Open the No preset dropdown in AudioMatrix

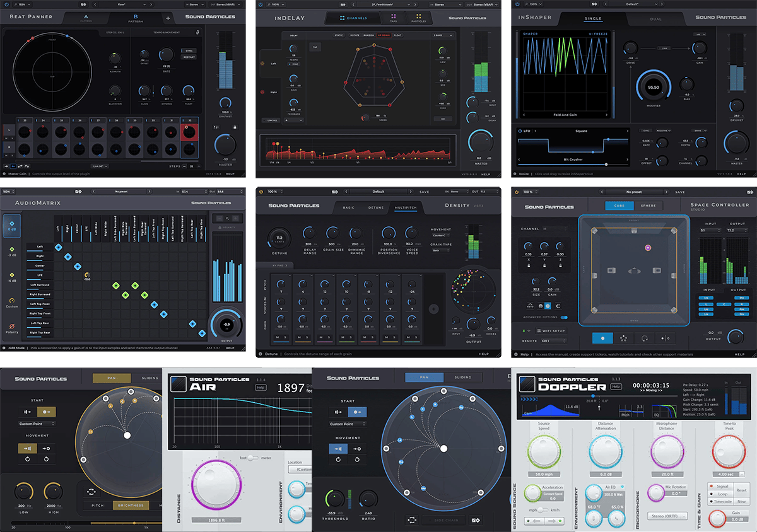pyautogui.click(x=122, y=192)
